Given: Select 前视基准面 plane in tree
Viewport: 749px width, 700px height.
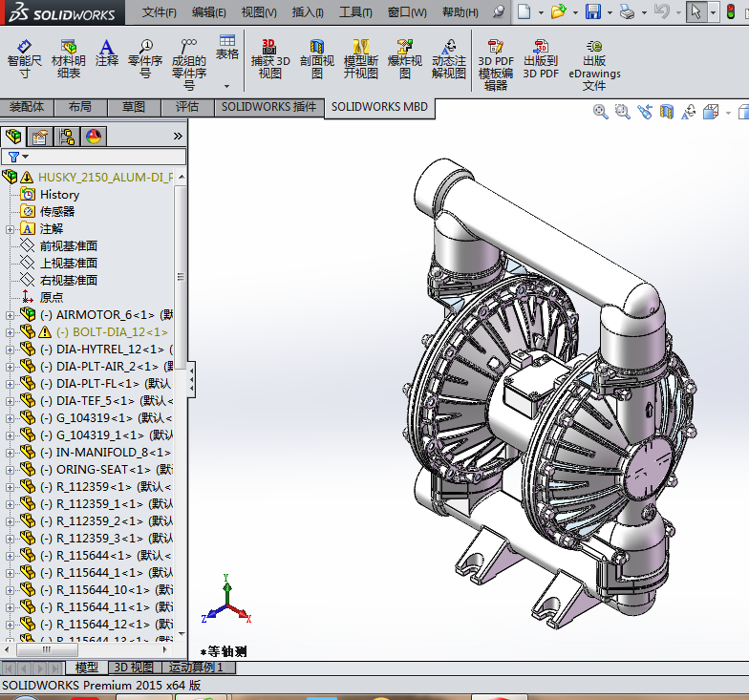Looking at the screenshot, I should (69, 246).
